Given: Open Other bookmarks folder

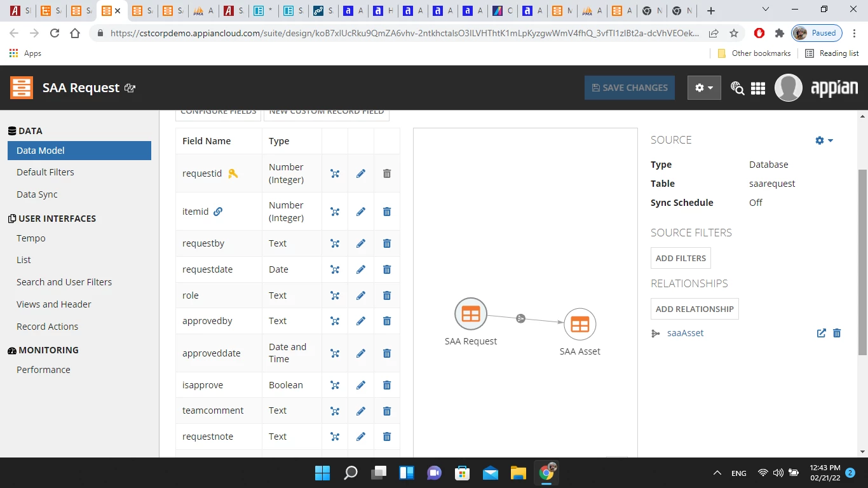Looking at the screenshot, I should tap(754, 53).
